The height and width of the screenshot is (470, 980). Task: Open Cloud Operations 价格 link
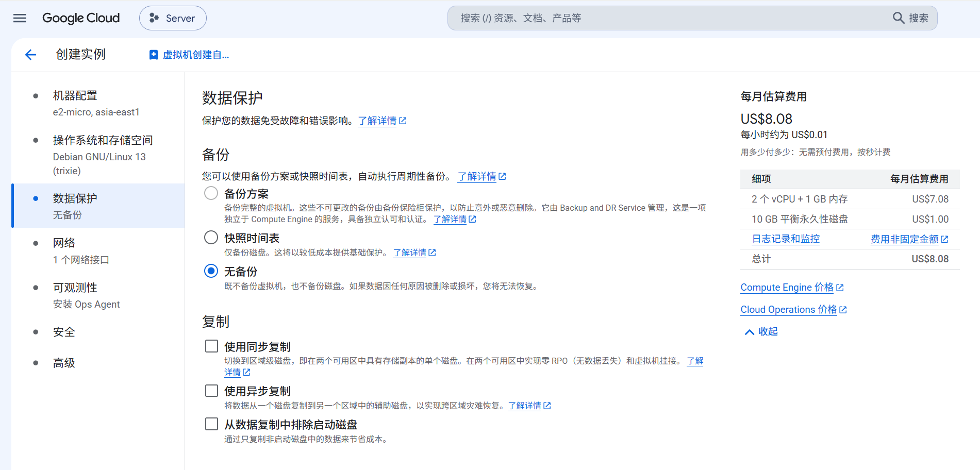click(x=793, y=310)
